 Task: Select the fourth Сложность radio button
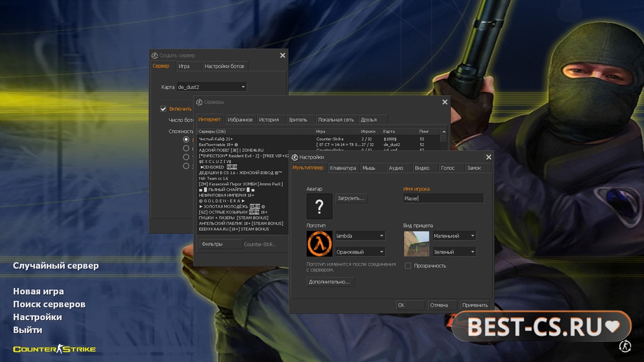pos(186,166)
